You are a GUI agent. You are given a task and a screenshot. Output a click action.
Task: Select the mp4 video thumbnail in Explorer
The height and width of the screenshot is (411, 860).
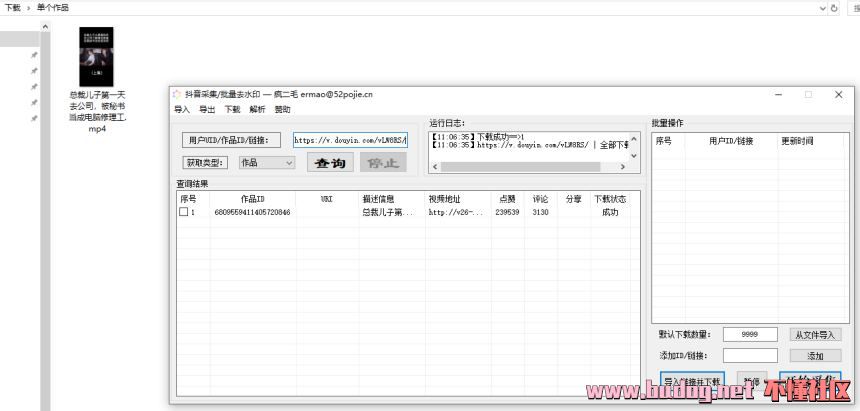[x=96, y=56]
